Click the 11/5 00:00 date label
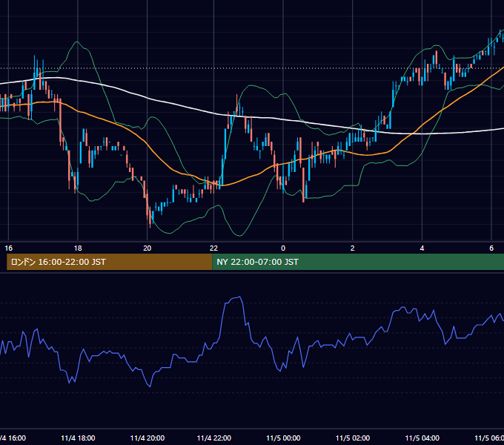 283,438
